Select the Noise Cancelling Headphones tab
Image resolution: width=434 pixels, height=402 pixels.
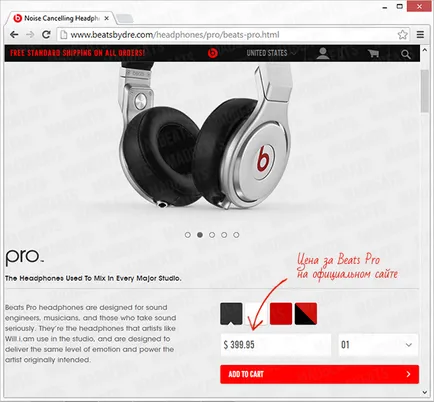(61, 19)
